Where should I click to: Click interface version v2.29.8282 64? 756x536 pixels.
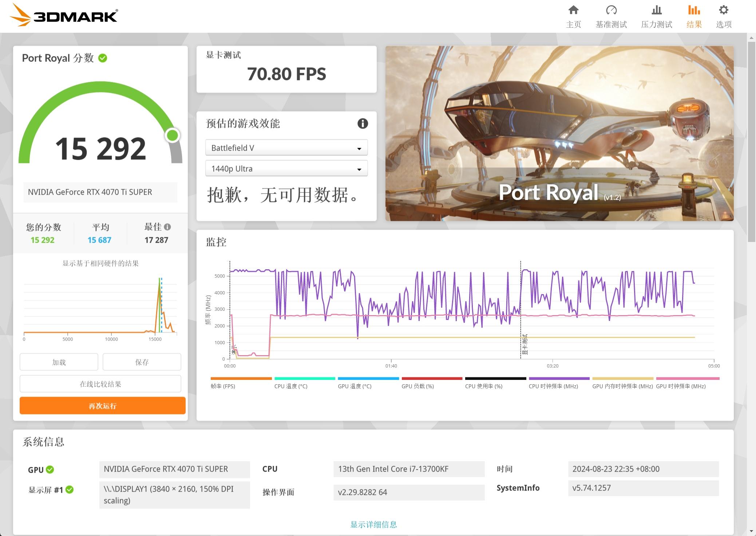[x=409, y=492]
